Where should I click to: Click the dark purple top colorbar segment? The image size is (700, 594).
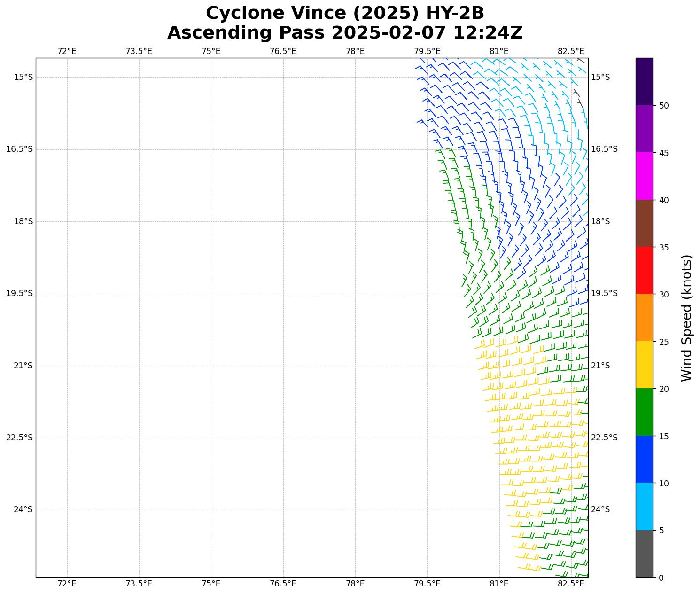644,82
